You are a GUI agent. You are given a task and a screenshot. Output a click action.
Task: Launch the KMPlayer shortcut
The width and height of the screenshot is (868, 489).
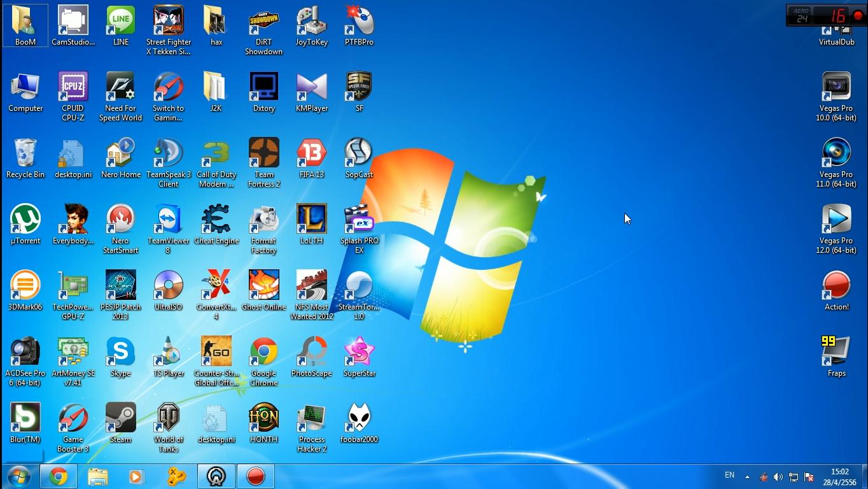click(312, 92)
